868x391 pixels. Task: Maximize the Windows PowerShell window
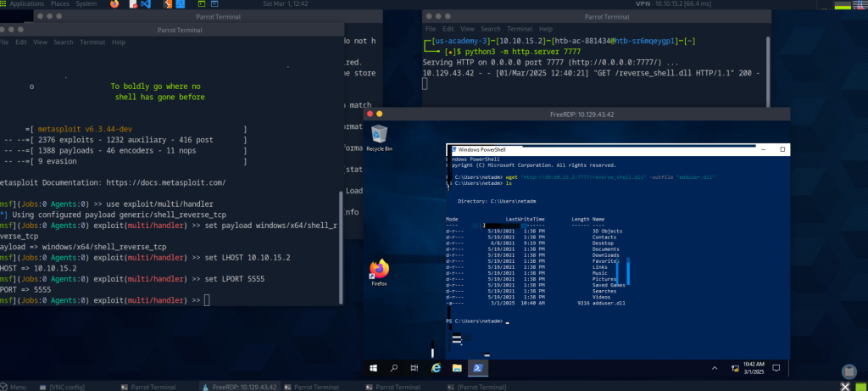782,149
